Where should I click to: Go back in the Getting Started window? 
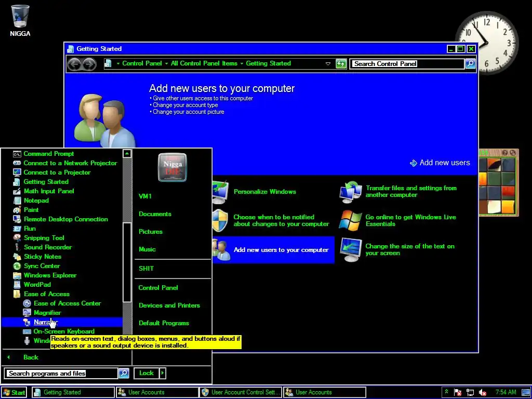[74, 64]
